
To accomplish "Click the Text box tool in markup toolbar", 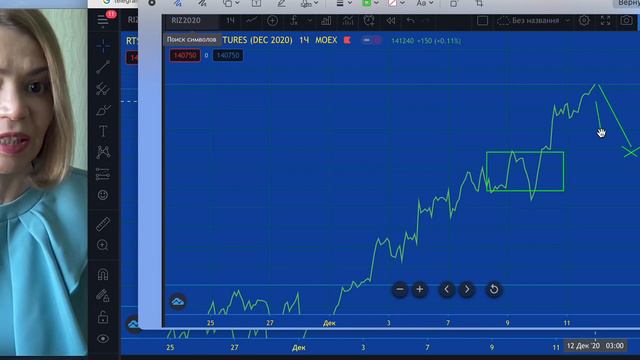I will point(256,3).
